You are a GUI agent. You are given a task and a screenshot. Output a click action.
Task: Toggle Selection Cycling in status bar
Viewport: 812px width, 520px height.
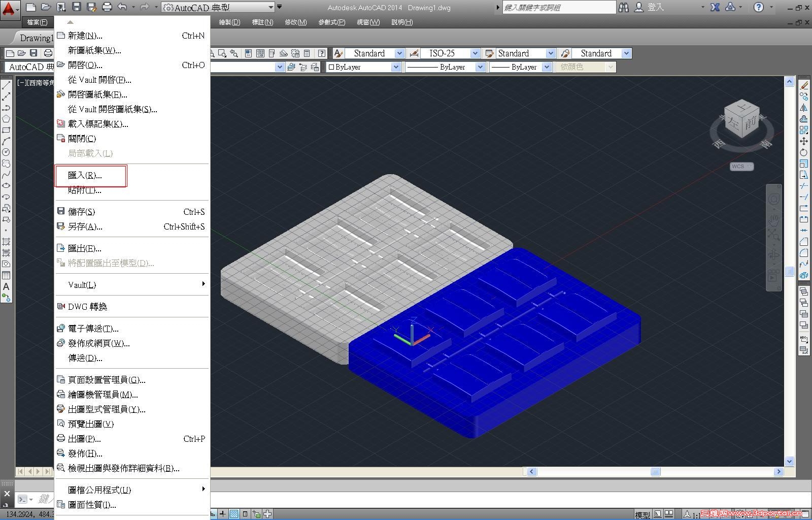pos(257,514)
